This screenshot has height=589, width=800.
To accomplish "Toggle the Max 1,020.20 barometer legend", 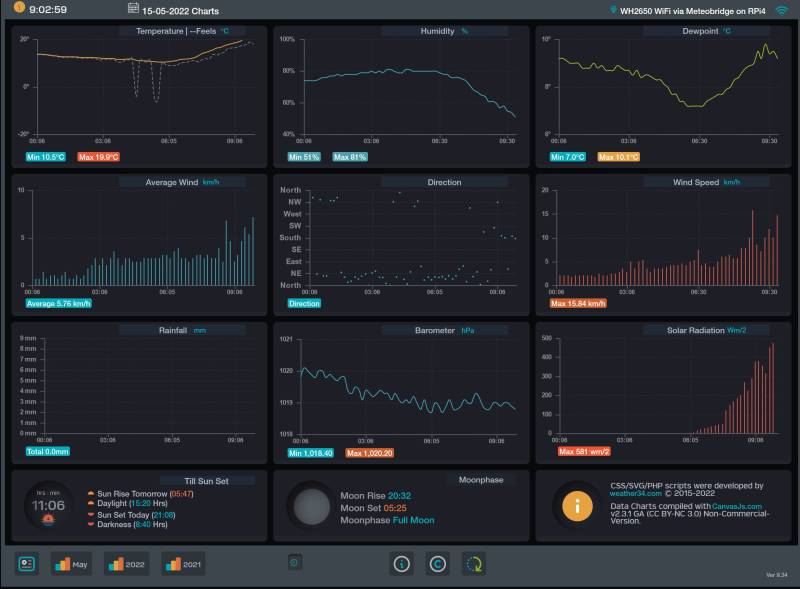I will (x=371, y=453).
